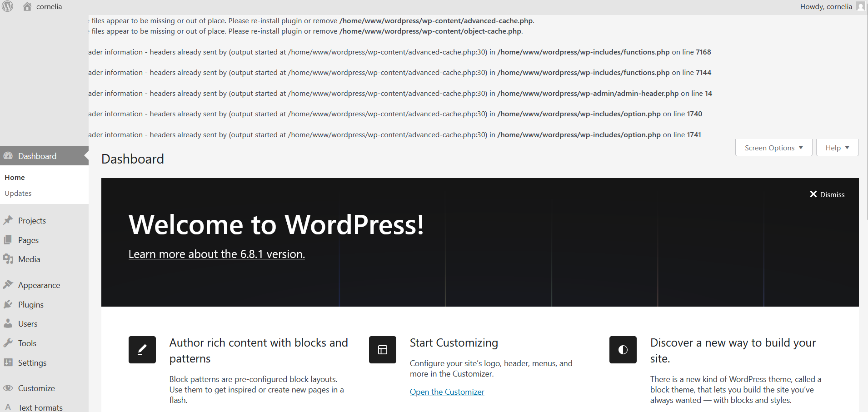Click the Customize eye icon in sidebar
Image resolution: width=868 pixels, height=412 pixels.
pos(9,388)
